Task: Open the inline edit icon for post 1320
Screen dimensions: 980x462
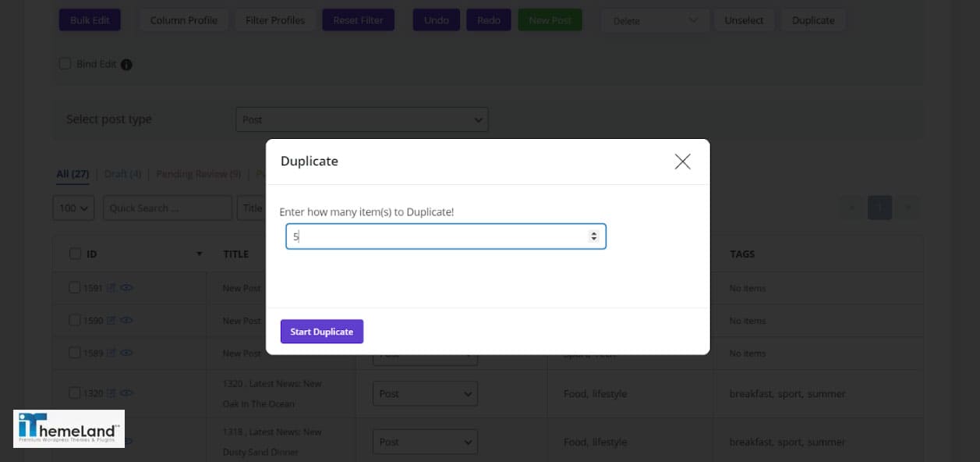Action: tap(110, 393)
